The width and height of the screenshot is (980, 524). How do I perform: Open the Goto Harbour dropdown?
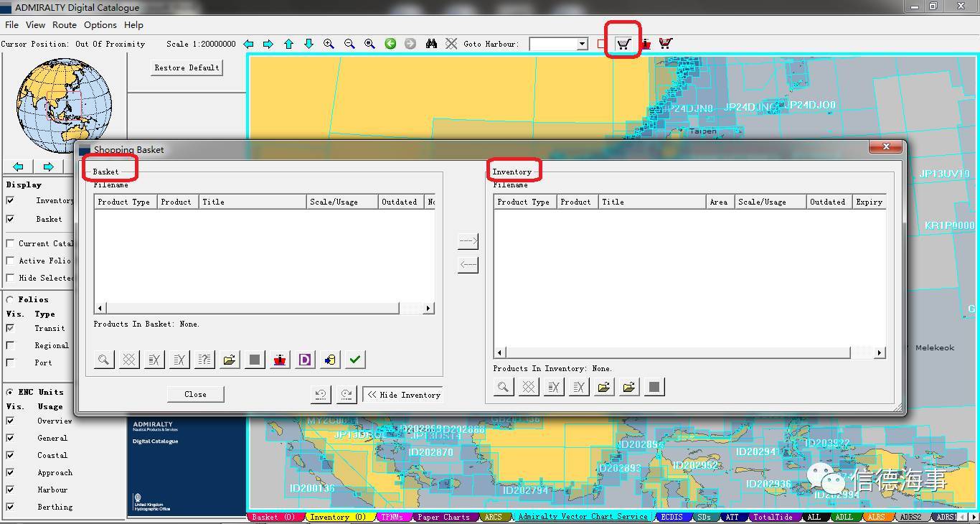(582, 44)
